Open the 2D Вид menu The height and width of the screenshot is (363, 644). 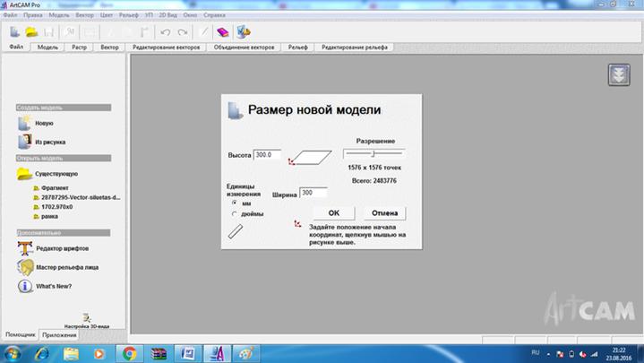[x=168, y=15]
